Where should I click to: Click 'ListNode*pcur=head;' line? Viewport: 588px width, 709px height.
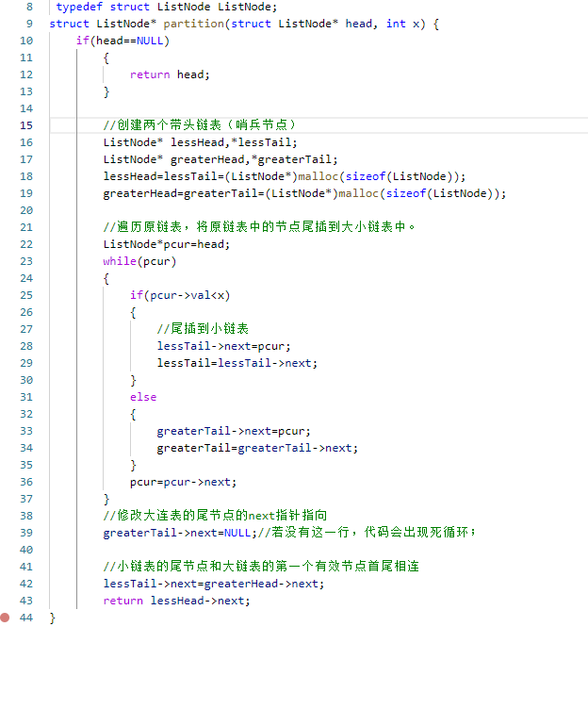[167, 244]
